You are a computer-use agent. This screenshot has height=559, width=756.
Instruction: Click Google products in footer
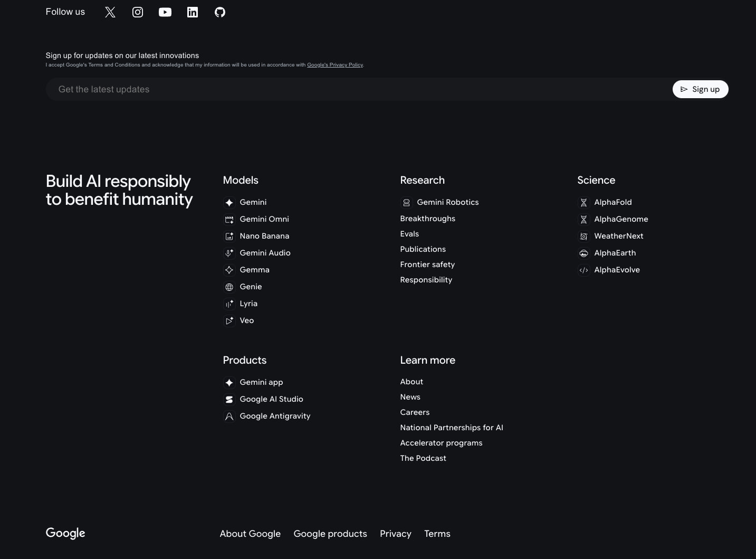330,534
